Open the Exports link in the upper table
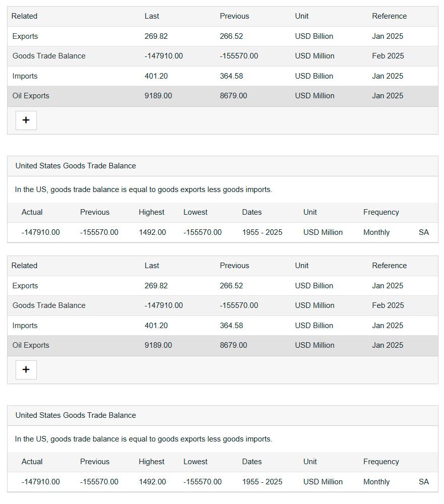The image size is (444, 504). [25, 36]
